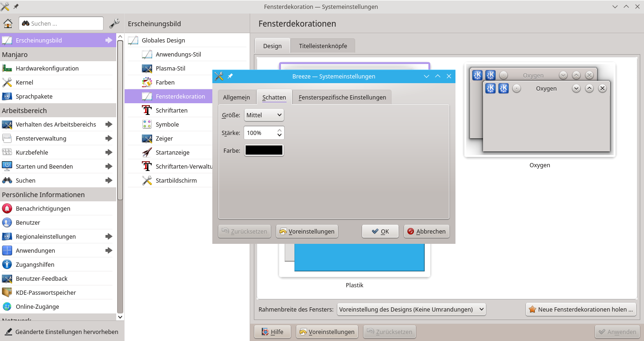Open the Titelleistenknöpfe tab
644x341 pixels.
(323, 46)
